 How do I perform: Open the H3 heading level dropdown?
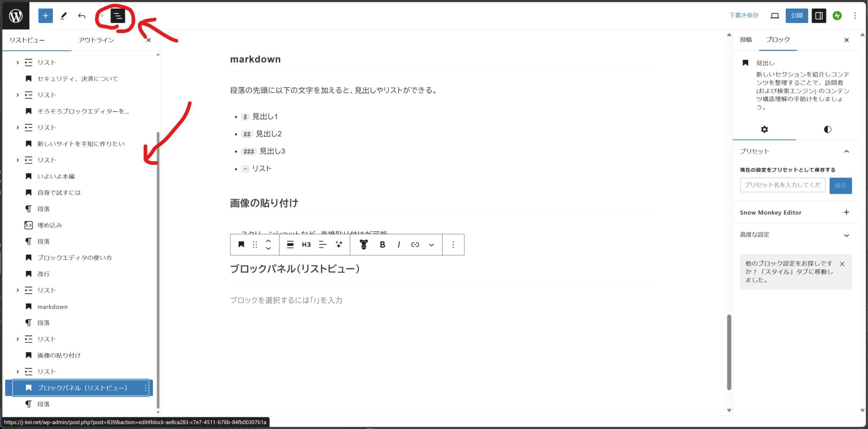[306, 244]
